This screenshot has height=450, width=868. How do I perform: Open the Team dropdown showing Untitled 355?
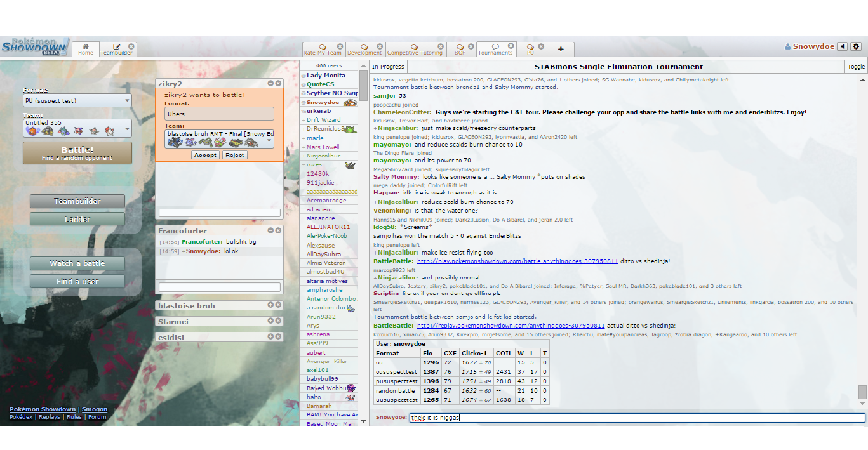(x=77, y=128)
